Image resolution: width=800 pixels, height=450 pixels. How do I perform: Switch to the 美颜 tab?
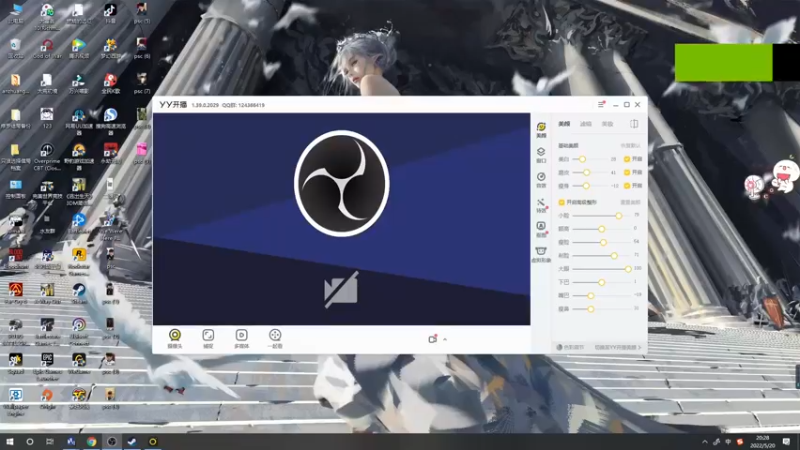(564, 124)
